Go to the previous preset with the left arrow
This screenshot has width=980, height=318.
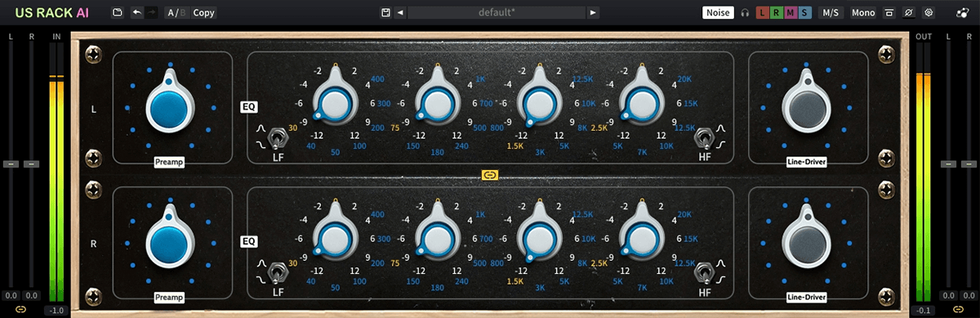coord(401,12)
